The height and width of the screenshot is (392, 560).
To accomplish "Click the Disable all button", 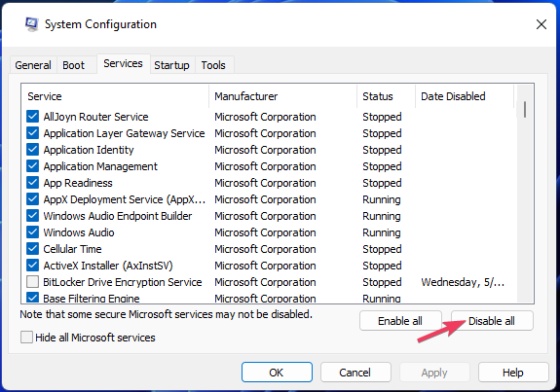I will tap(492, 321).
